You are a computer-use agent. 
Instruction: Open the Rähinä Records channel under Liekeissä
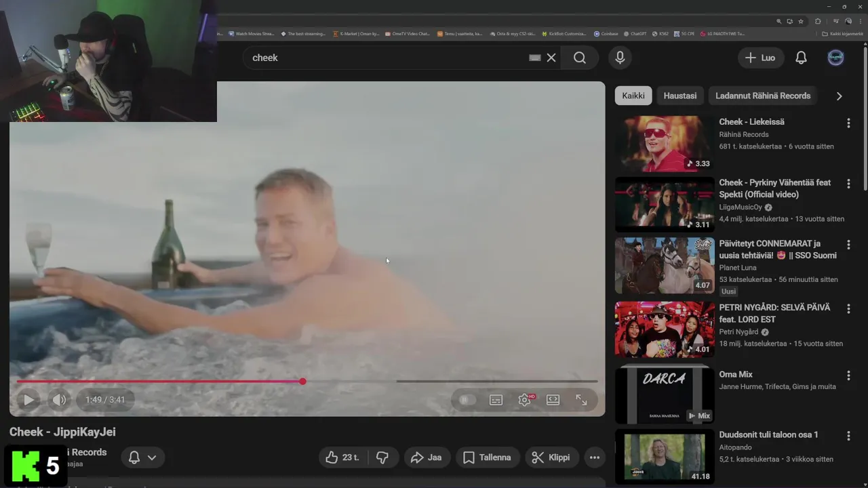744,134
